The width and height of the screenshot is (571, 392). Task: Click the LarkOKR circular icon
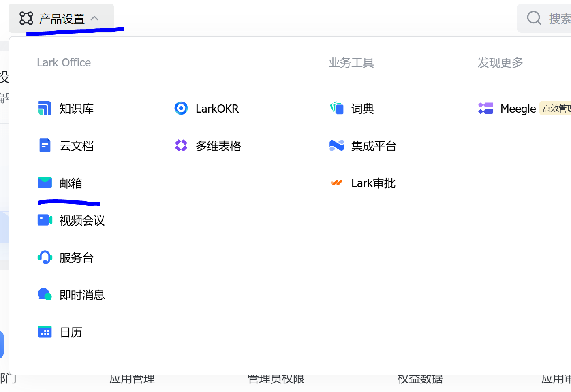(181, 108)
